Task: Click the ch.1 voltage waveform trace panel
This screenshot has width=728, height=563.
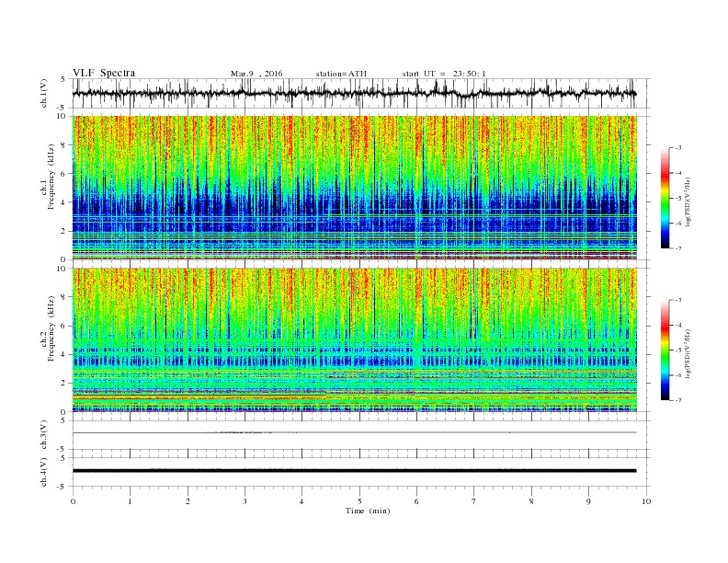Action: 361,93
